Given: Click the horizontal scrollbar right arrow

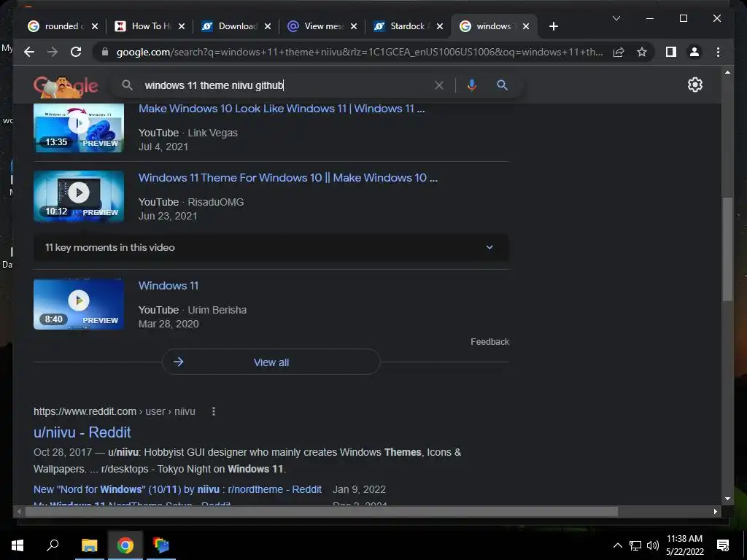Looking at the screenshot, I should (716, 512).
